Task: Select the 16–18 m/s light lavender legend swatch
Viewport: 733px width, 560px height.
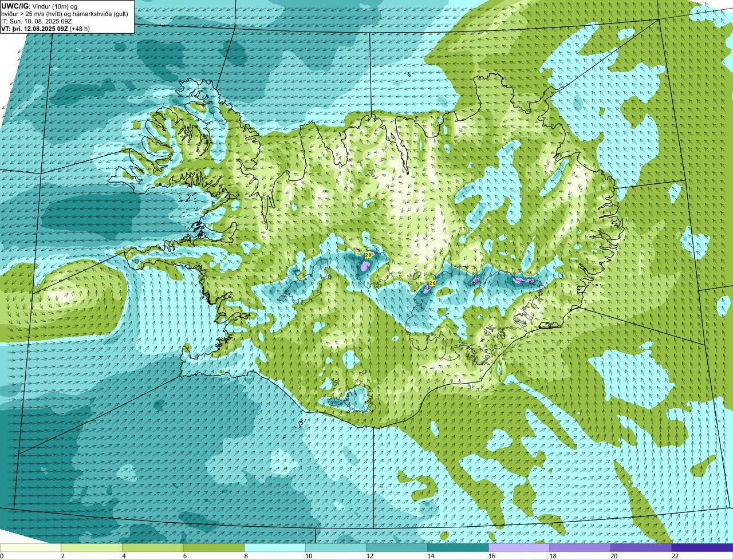Action: [519, 548]
